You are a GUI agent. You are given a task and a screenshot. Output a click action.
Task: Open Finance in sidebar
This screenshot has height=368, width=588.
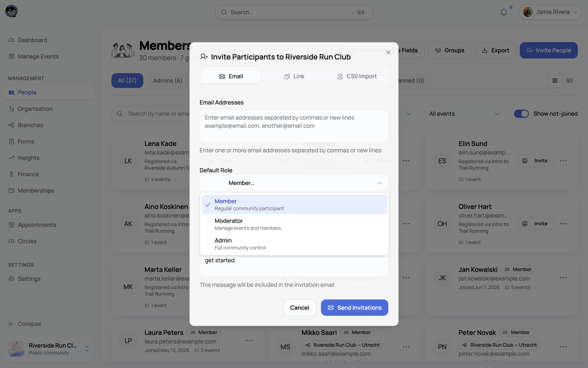pyautogui.click(x=49, y=174)
